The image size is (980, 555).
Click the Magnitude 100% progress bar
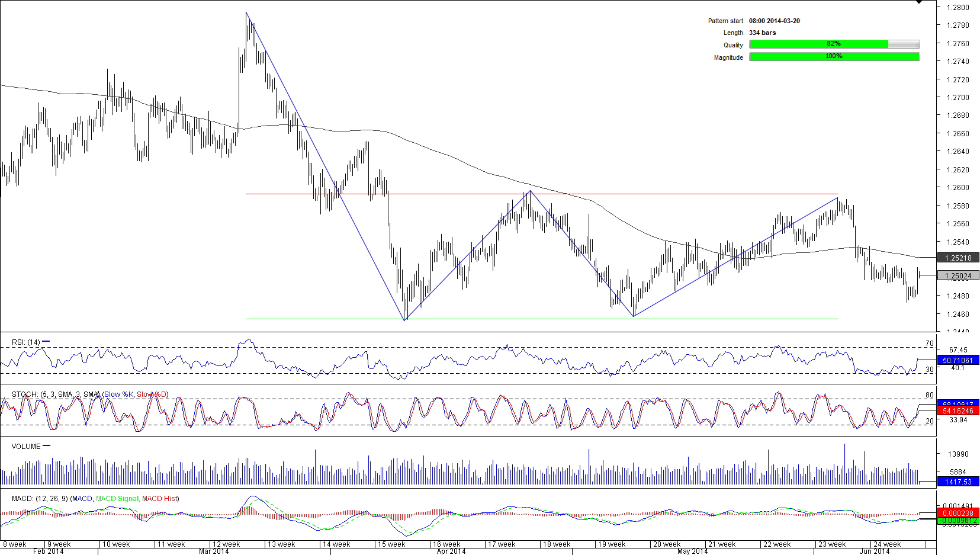[834, 57]
